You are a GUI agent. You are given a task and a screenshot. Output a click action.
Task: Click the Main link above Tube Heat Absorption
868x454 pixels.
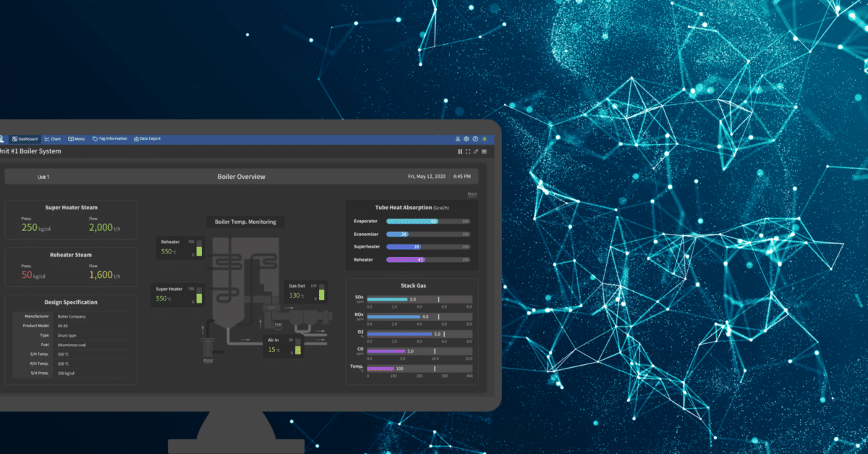click(472, 194)
